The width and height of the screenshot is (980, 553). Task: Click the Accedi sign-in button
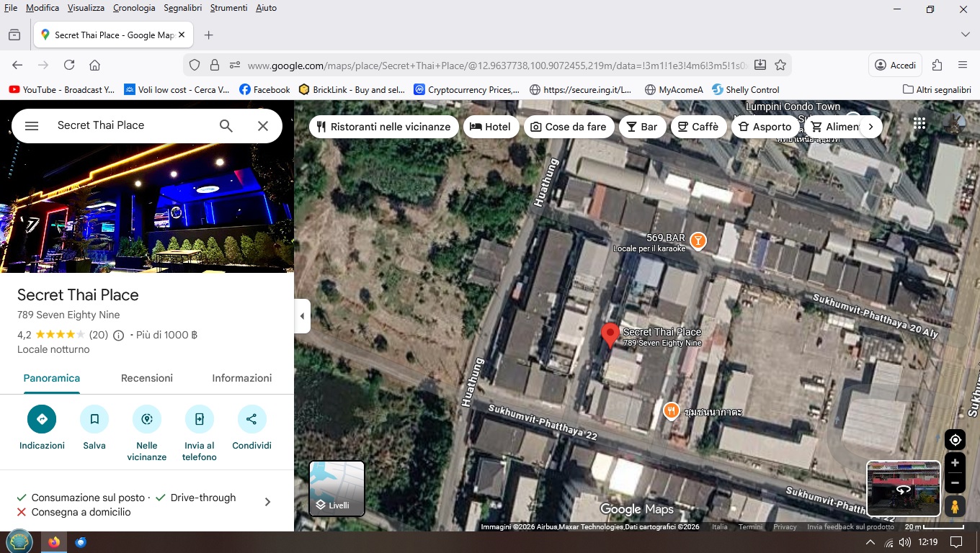[x=894, y=65]
